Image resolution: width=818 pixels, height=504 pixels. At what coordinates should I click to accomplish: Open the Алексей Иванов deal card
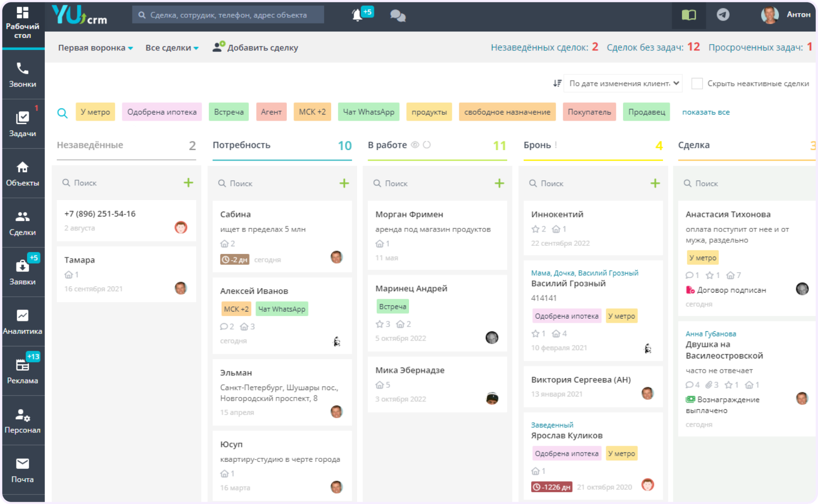[x=282, y=315]
